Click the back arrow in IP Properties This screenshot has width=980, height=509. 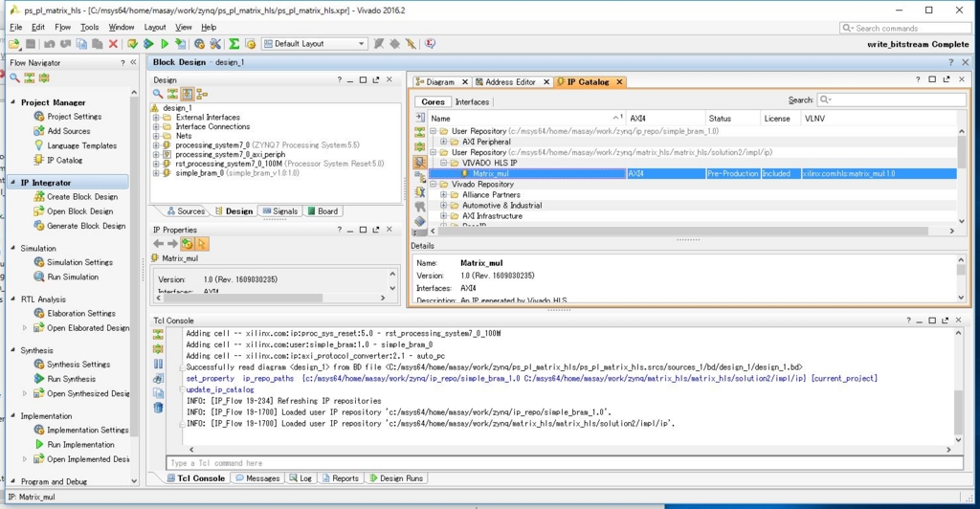pos(159,244)
